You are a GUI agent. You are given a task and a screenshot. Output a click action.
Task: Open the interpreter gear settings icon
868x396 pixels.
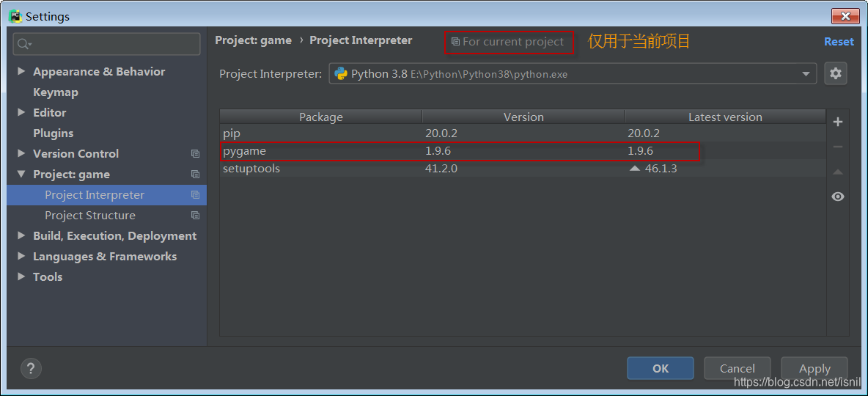(835, 73)
